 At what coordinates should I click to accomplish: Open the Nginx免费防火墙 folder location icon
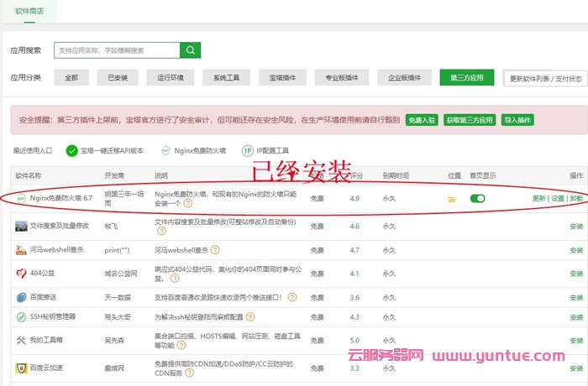point(452,200)
